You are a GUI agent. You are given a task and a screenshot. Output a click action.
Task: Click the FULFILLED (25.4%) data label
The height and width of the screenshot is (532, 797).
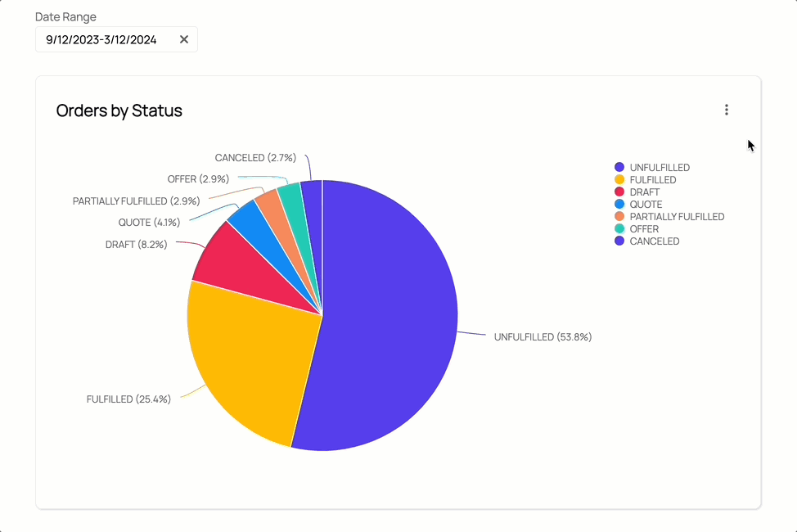(128, 399)
